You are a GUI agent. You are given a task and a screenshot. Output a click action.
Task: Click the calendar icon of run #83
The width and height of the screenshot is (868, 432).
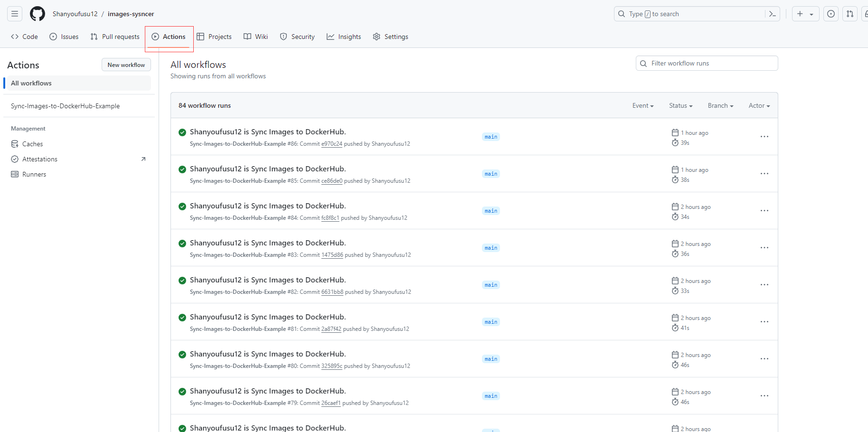coord(675,244)
